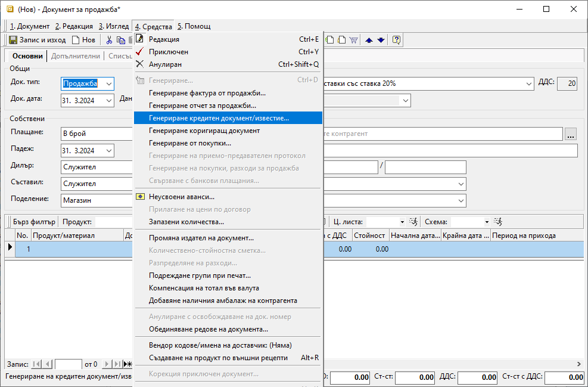Click the ellipsis button next to контрагент field
The width and height of the screenshot is (588, 387).
tap(571, 134)
